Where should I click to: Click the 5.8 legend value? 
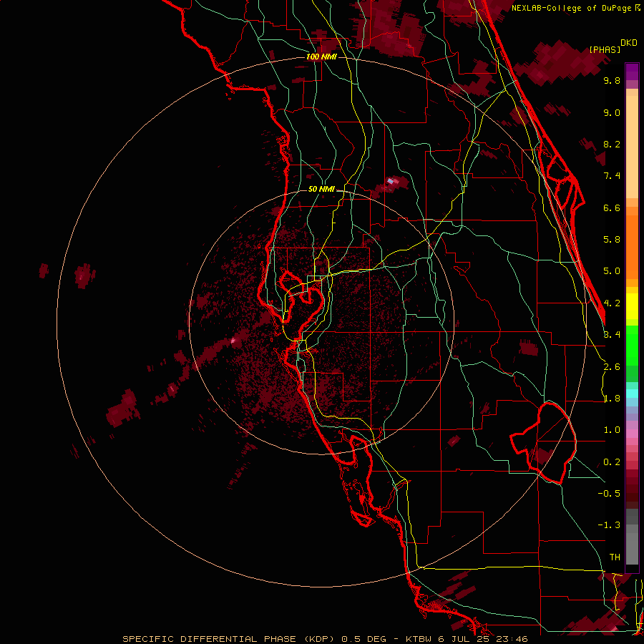click(612, 240)
